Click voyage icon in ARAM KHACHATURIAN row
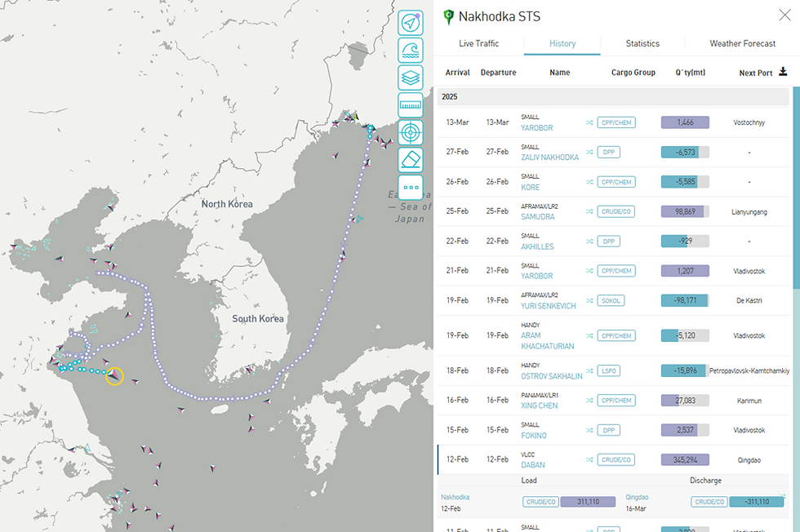Viewport: 800px width, 532px height. [589, 335]
